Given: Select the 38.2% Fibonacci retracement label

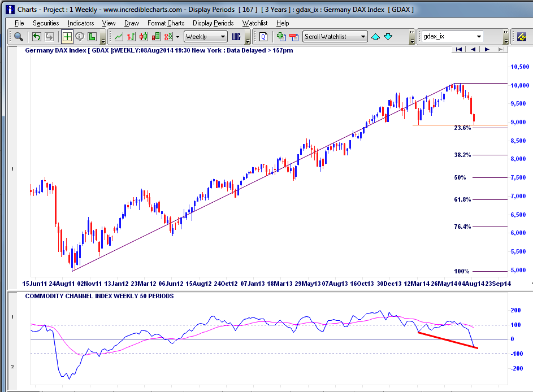Looking at the screenshot, I should click(462, 155).
